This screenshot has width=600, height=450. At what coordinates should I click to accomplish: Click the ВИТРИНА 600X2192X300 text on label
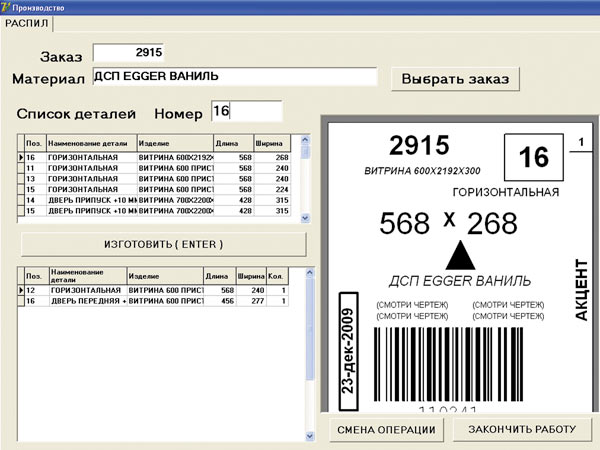tap(422, 171)
